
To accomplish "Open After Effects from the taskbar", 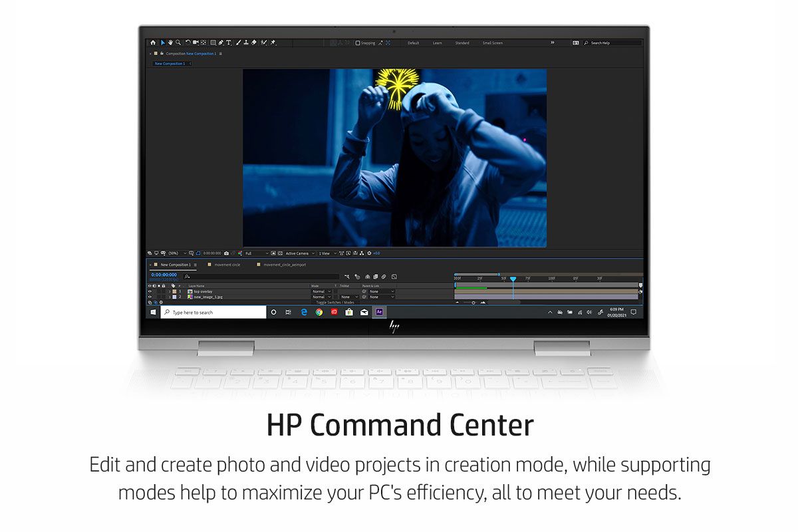I will pyautogui.click(x=379, y=312).
